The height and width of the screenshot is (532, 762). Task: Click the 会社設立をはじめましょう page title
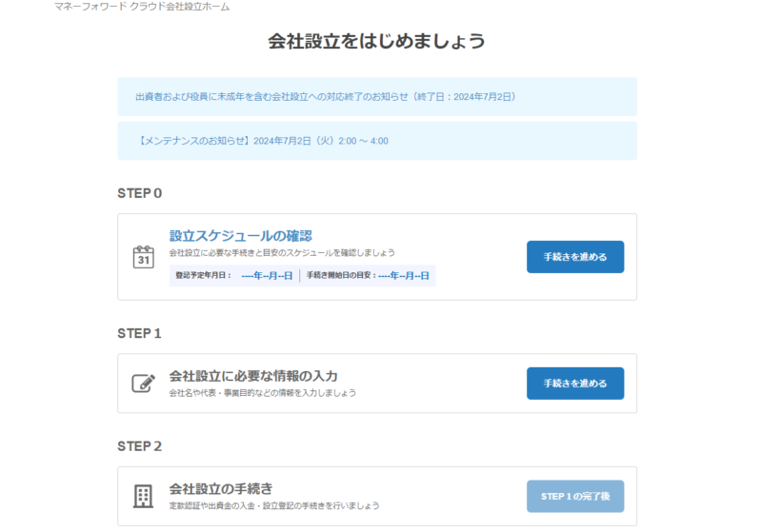pyautogui.click(x=376, y=41)
